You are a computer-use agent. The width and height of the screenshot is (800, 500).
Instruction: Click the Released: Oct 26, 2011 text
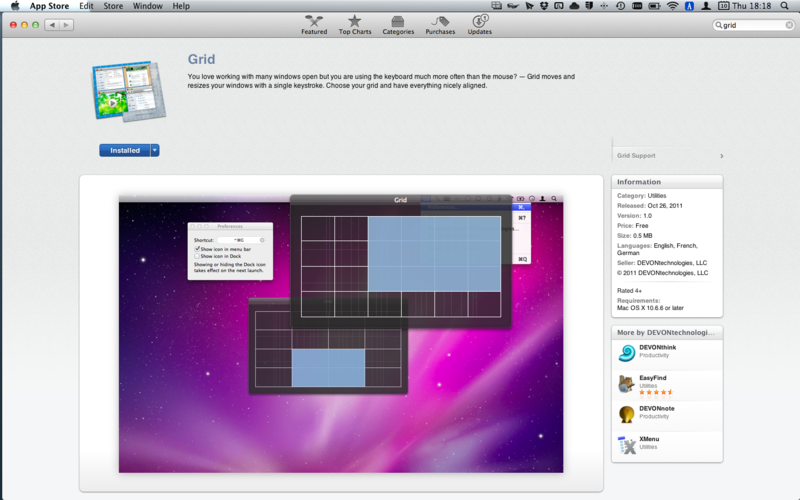(649, 206)
